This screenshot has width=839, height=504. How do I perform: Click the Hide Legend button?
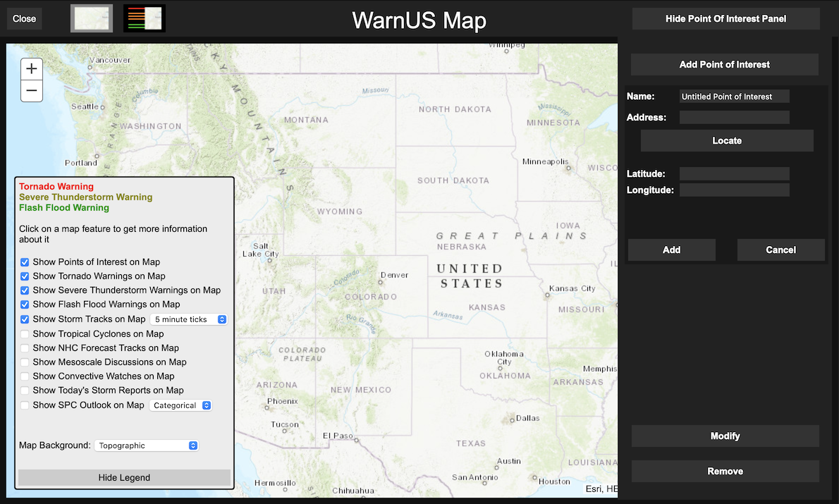point(124,477)
